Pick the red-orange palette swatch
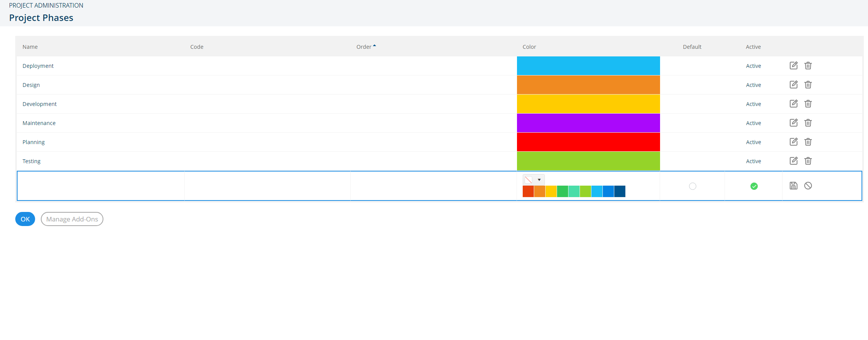Image resolution: width=868 pixels, height=340 pixels. [528, 191]
